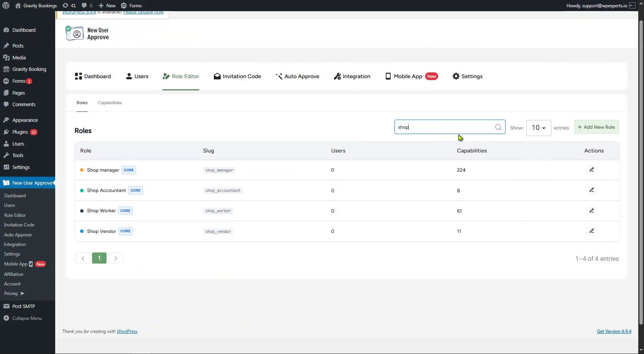The image size is (644, 354).
Task: Click the user avatar in admin bar
Action: click(632, 5)
